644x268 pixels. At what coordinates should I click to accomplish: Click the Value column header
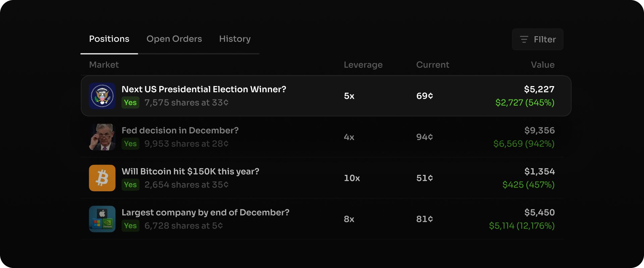[x=543, y=65]
